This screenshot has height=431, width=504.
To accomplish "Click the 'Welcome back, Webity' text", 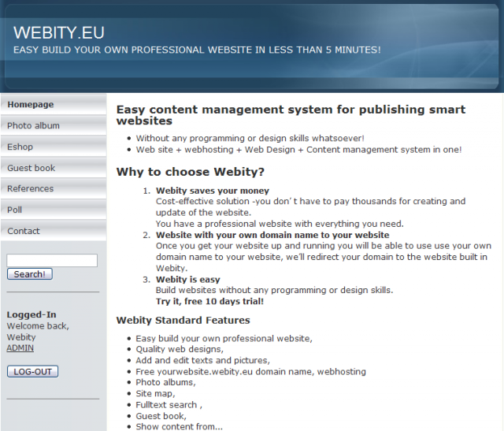I will [38, 332].
